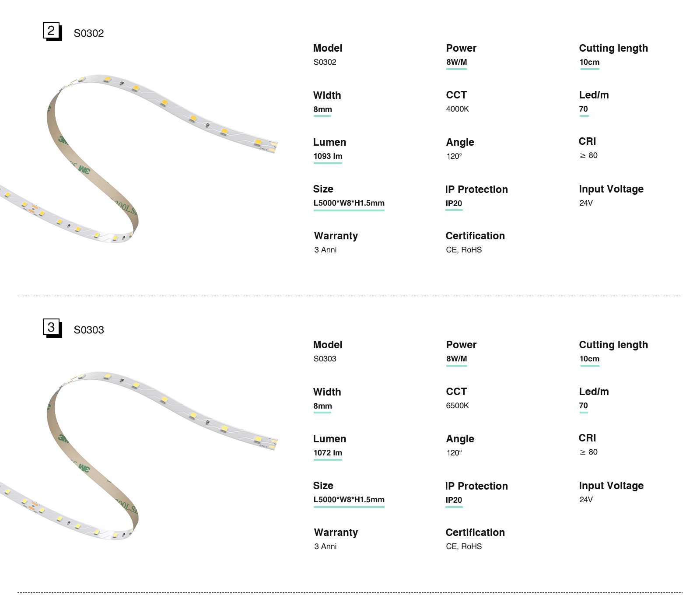The image size is (700, 595).
Task: Click the S0302 heading beside badge 2
Action: [x=89, y=33]
